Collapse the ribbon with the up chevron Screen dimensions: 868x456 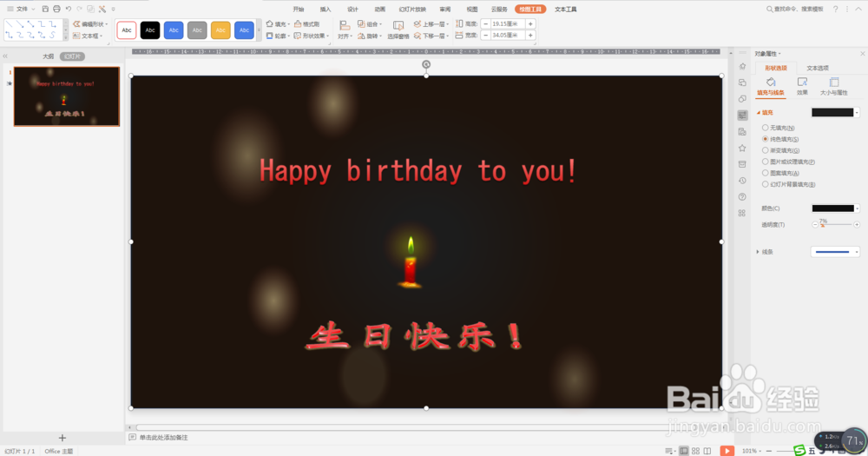[x=858, y=9]
